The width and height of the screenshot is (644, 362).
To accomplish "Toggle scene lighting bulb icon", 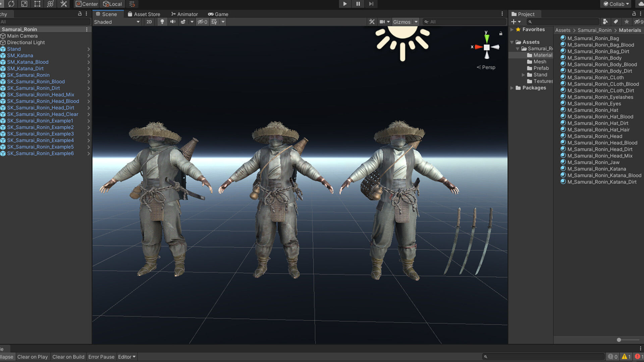I will (162, 22).
